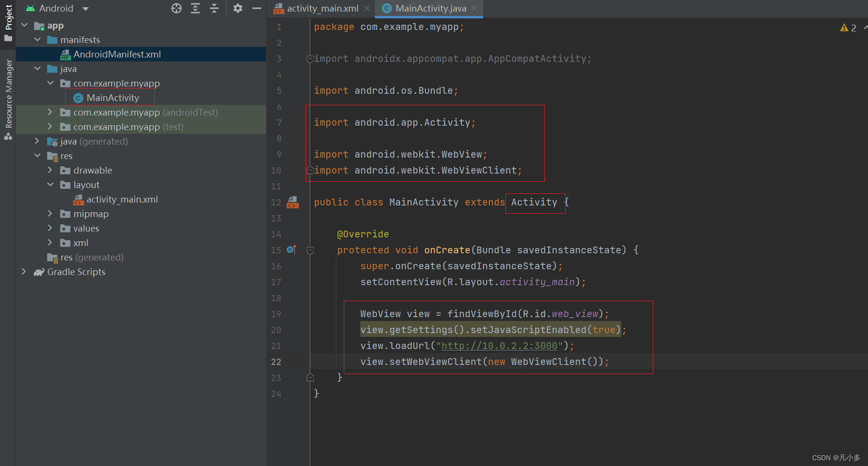Click the Expand All icon in Project panel
868x466 pixels.
pyautogui.click(x=195, y=8)
